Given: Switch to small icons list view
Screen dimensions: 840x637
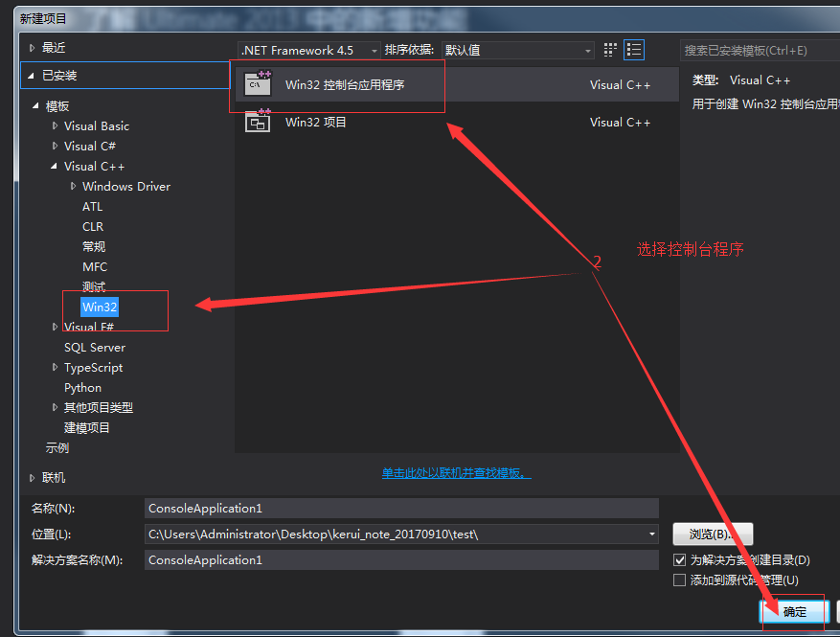Looking at the screenshot, I should point(634,50).
